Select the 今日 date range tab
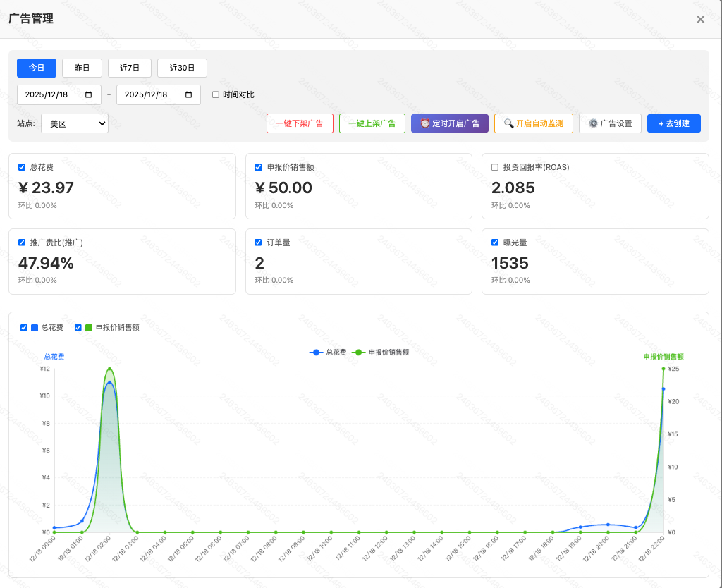Screen dimensions: 722x588 (x=37, y=68)
